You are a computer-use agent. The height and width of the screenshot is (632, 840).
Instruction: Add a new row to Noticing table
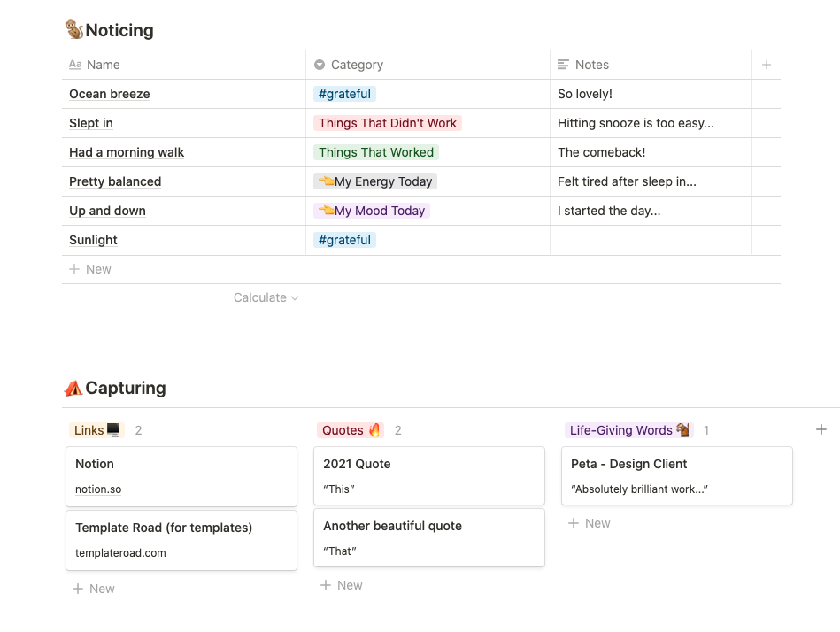90,269
